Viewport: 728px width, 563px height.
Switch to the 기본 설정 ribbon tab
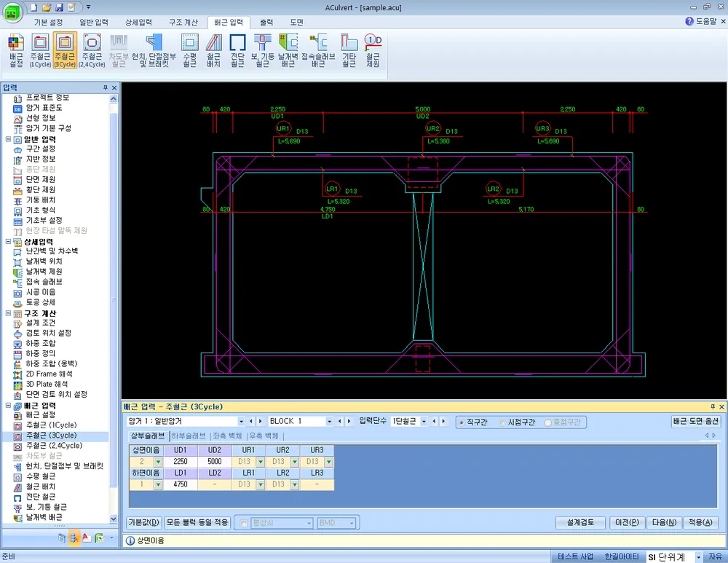click(48, 23)
